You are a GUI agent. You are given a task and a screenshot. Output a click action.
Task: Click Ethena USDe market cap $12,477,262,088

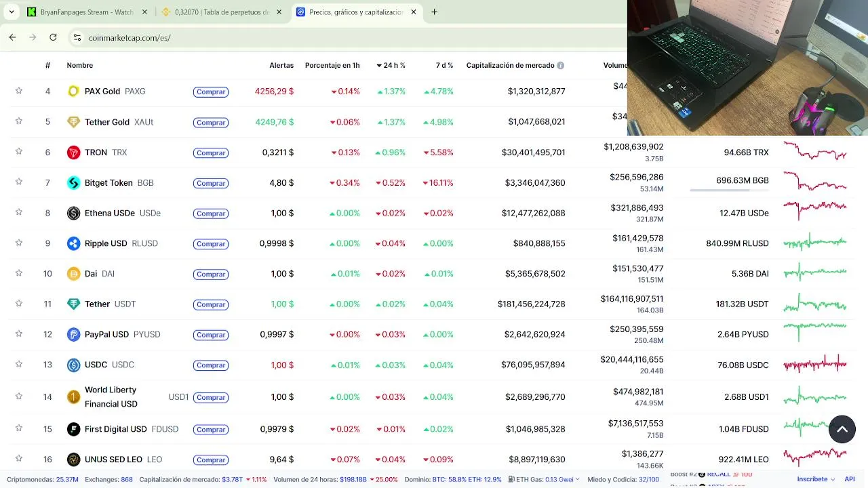[533, 213]
